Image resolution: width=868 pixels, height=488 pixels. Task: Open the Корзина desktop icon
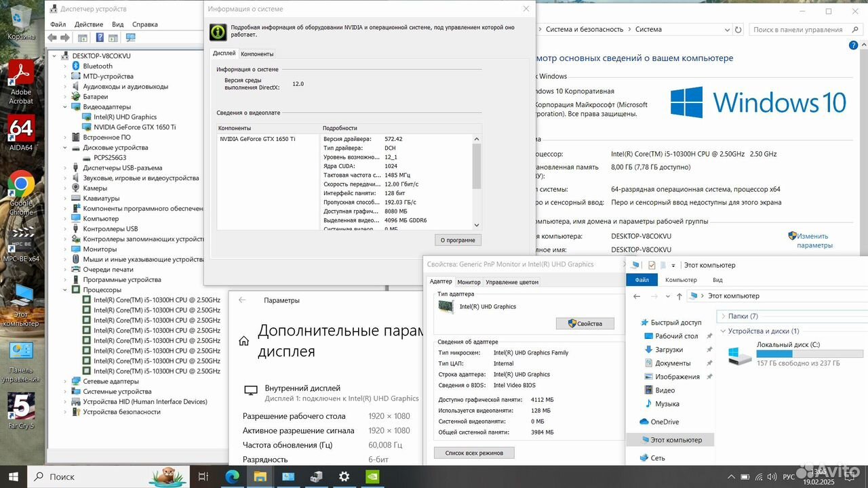(x=21, y=22)
